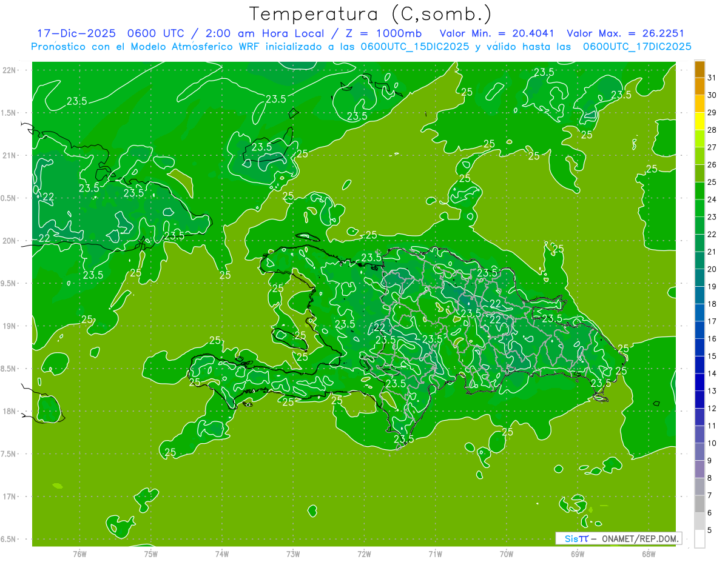Screen dimensions: 728x562
Task: Click the '72W' longitude axis label
Action: (364, 554)
